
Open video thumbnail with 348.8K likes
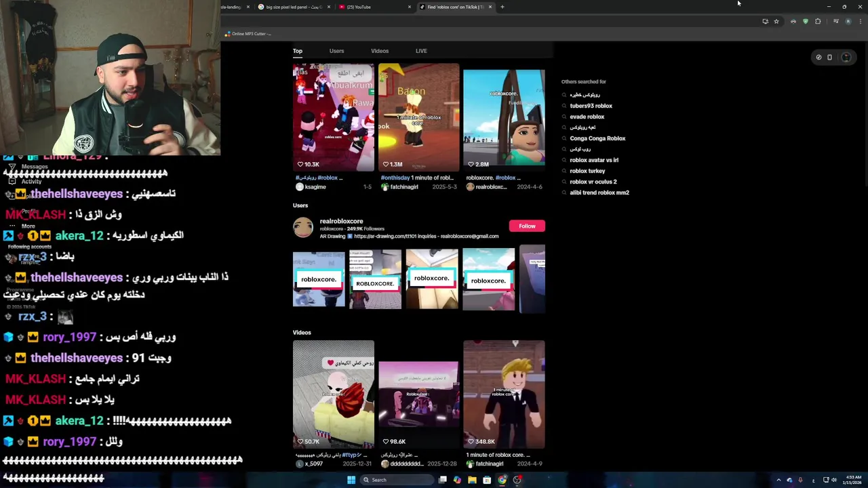[504, 394]
